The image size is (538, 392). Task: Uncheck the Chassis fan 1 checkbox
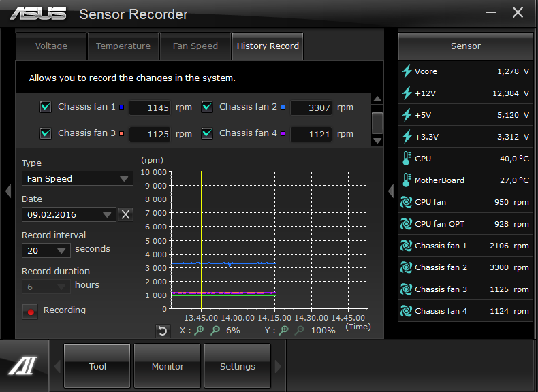coord(46,107)
